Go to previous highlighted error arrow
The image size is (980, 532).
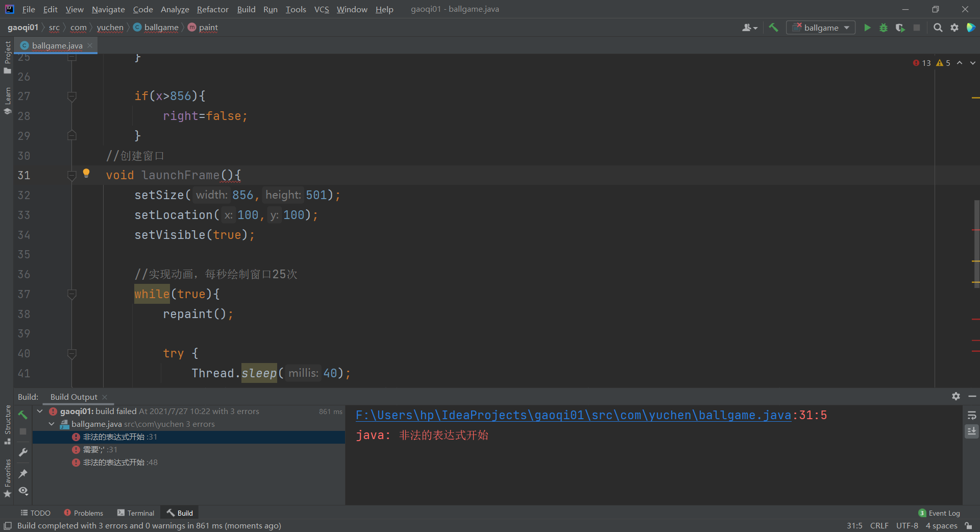click(960, 63)
